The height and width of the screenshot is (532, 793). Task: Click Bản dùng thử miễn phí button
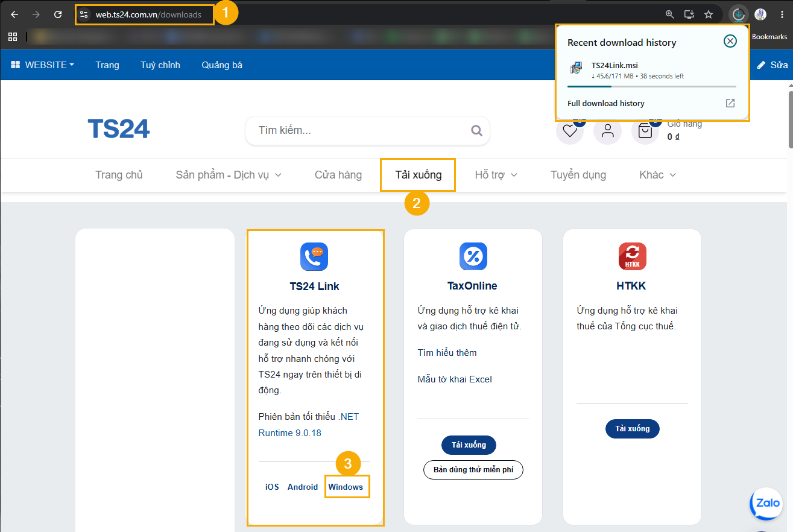[473, 470]
